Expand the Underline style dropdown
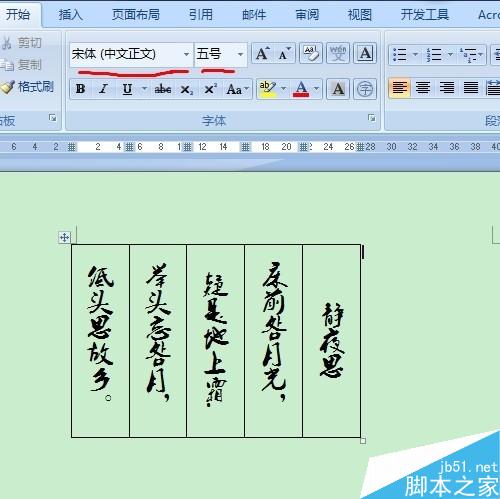Viewport: 500px width, 499px height. click(144, 89)
